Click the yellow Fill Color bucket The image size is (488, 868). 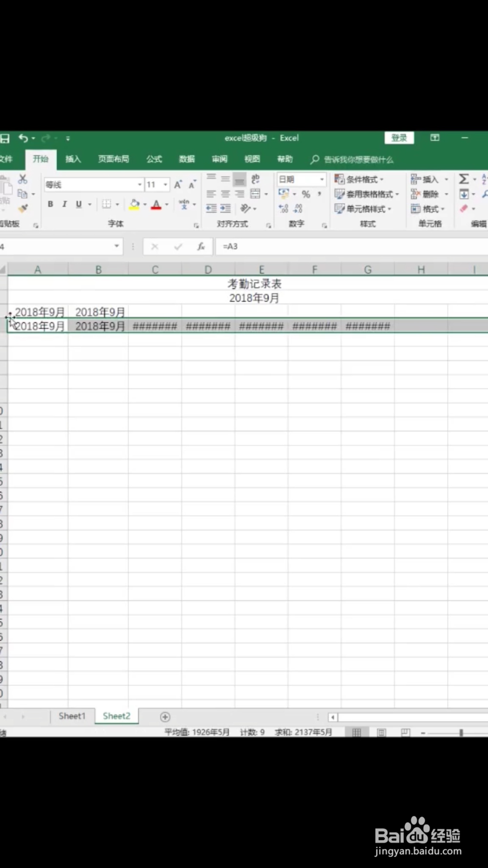pos(134,205)
